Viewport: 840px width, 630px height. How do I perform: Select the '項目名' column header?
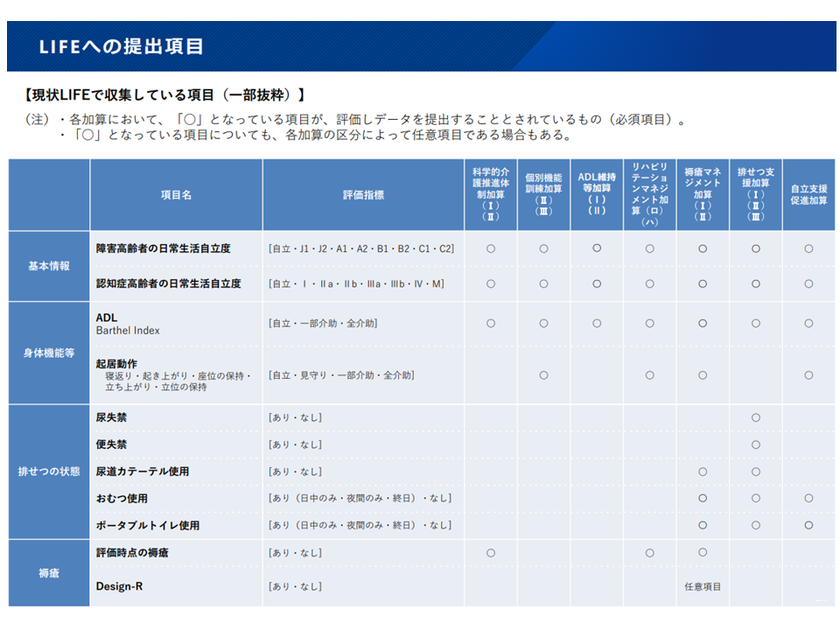click(176, 195)
